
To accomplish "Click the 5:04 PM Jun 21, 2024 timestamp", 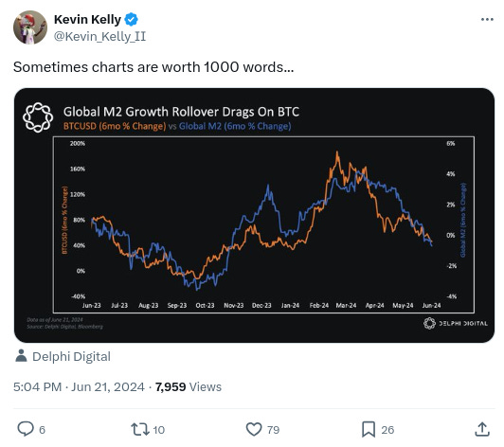I will (x=79, y=386).
